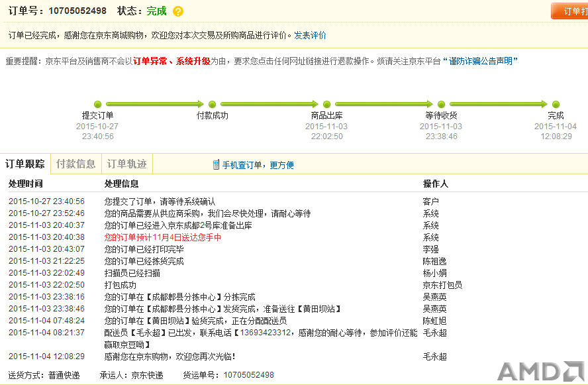Click operator 客户 in the first row
The height and width of the screenshot is (385, 588).
coord(431,201)
